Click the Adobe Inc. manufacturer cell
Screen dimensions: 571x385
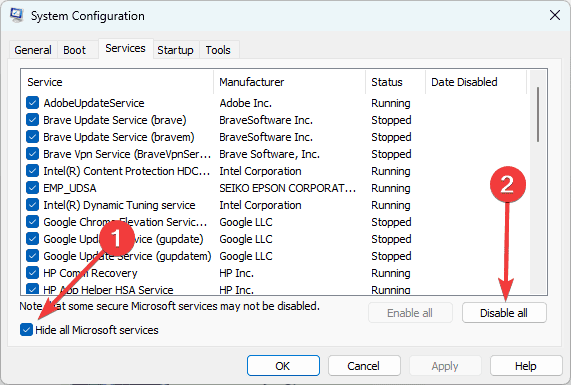[245, 103]
